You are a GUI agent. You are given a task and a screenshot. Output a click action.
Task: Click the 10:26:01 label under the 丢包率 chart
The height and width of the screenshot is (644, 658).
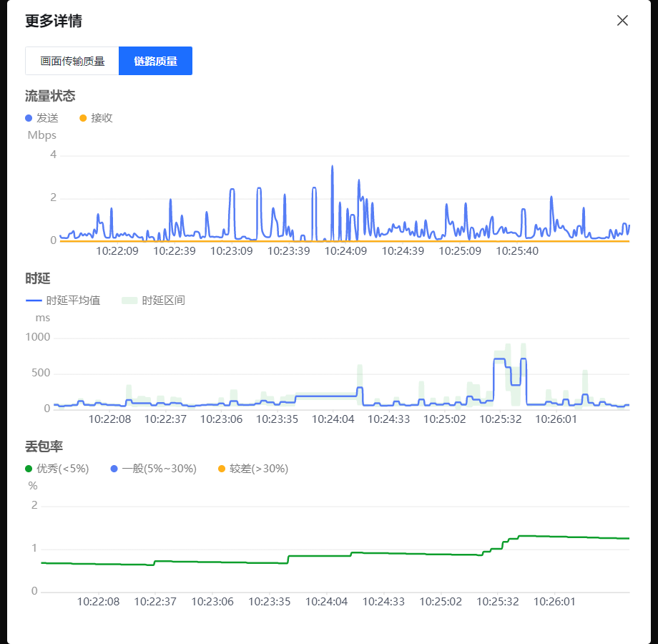554,602
